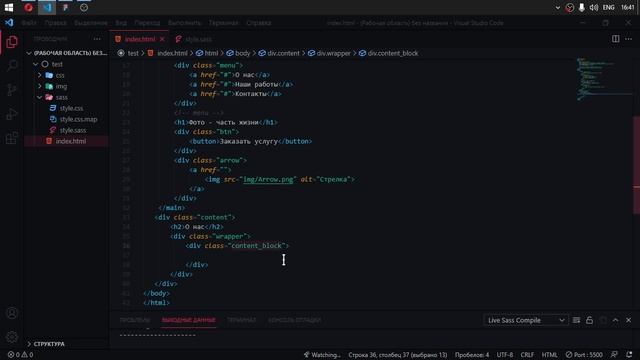Open Figma icon on taskbar
Screen dimensions: 640x360
pos(65,7)
